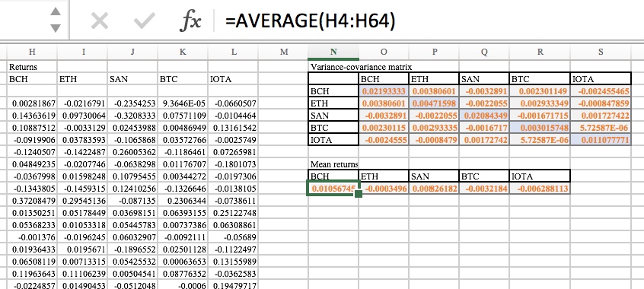Select returns cell 0.29545136
Screen dimensions: 644x289
pyautogui.click(x=82, y=201)
